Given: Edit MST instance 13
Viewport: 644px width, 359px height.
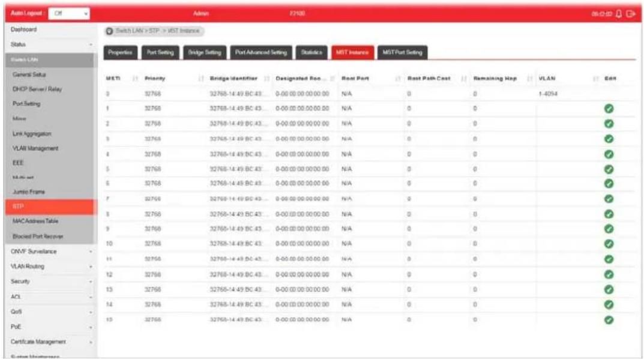Looking at the screenshot, I should (609, 289).
